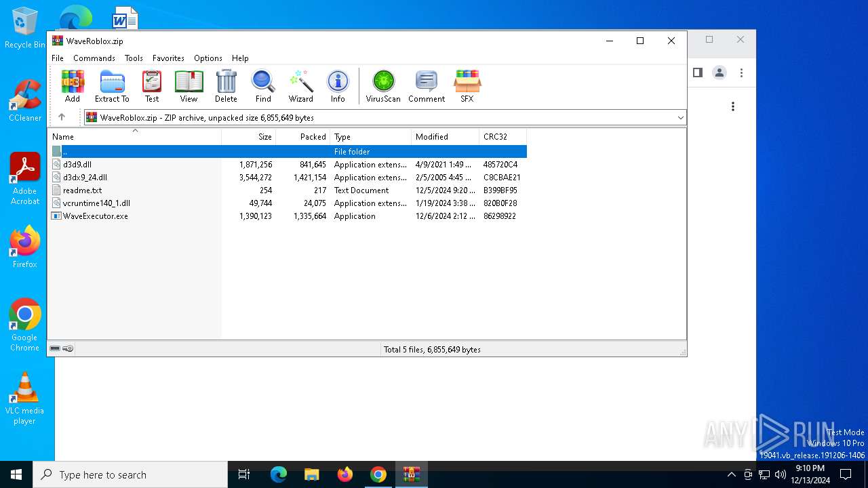Click the View toolbar icon

point(189,86)
